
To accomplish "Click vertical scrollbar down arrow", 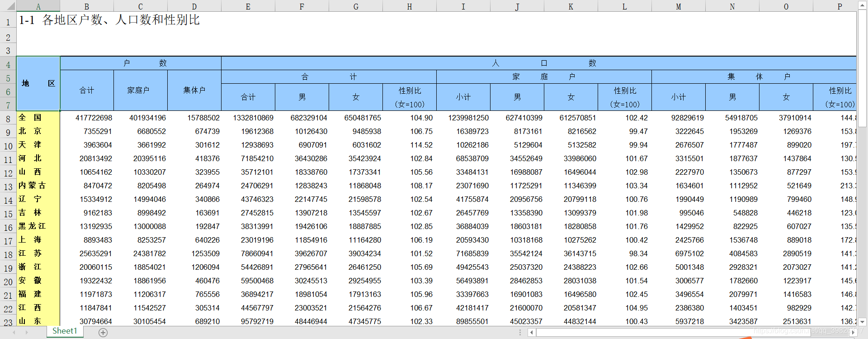I will click(x=862, y=322).
